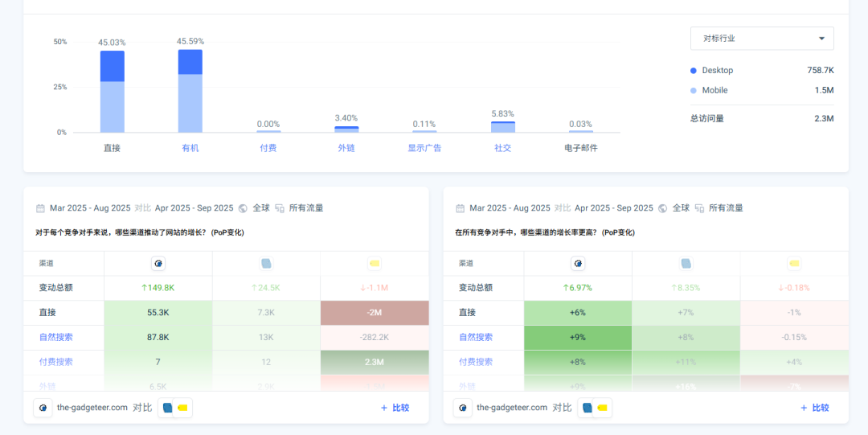Click the-gadgeteer logo in left table header
This screenshot has height=435, width=868.
pyautogui.click(x=158, y=264)
